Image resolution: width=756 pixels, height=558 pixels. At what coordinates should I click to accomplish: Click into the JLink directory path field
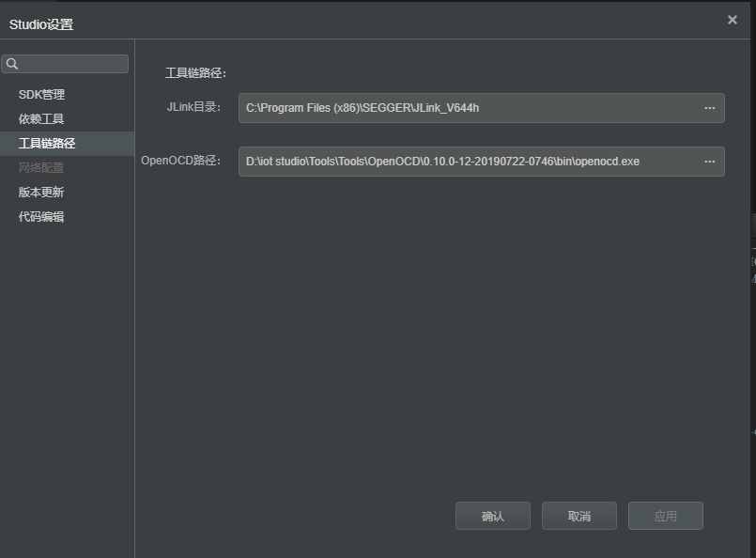click(x=465, y=108)
